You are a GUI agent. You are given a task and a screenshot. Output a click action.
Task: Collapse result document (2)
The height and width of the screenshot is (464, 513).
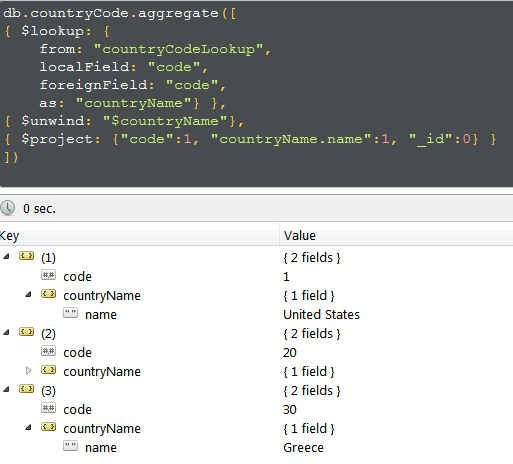(6, 332)
